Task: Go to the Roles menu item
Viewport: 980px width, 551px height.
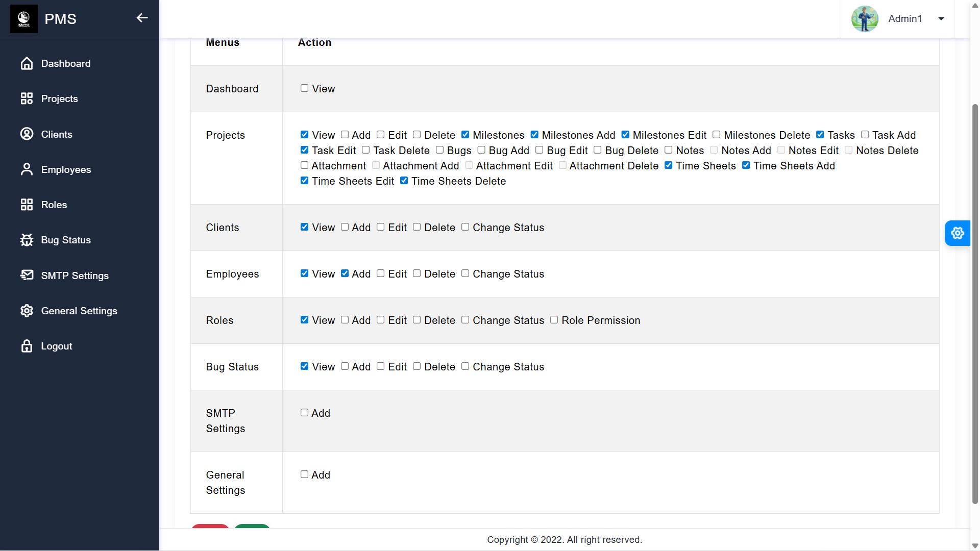Action: coord(54,205)
